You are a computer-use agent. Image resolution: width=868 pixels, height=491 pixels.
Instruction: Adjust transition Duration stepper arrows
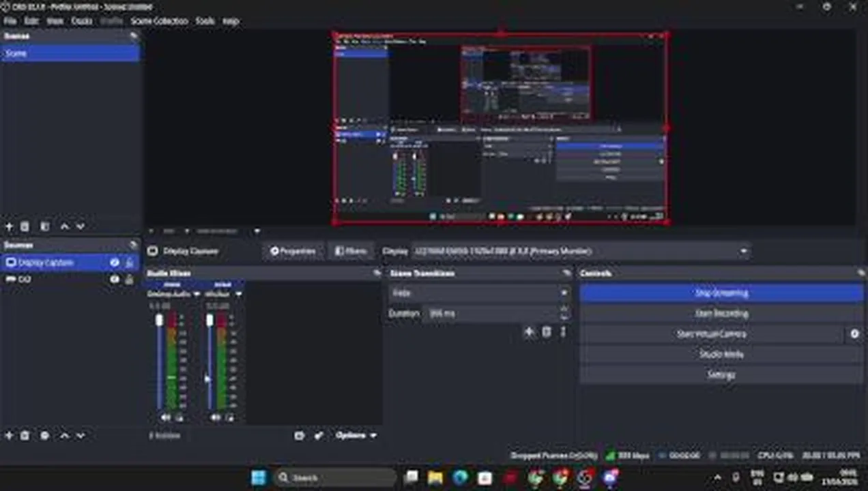[x=564, y=313]
